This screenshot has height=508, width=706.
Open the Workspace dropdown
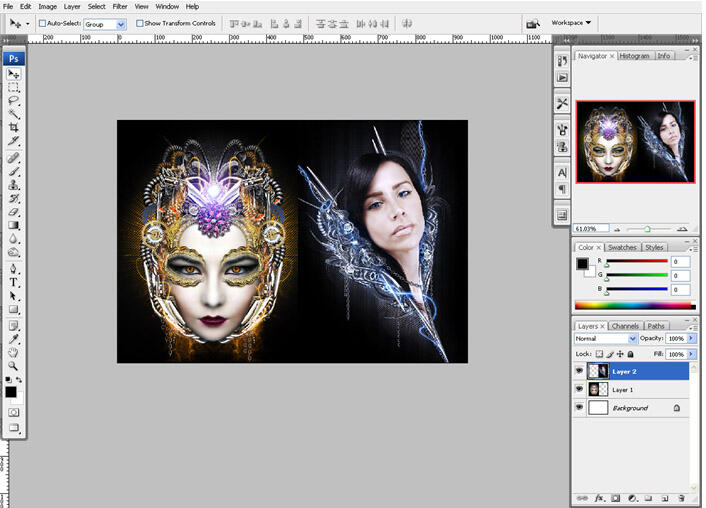pos(571,23)
